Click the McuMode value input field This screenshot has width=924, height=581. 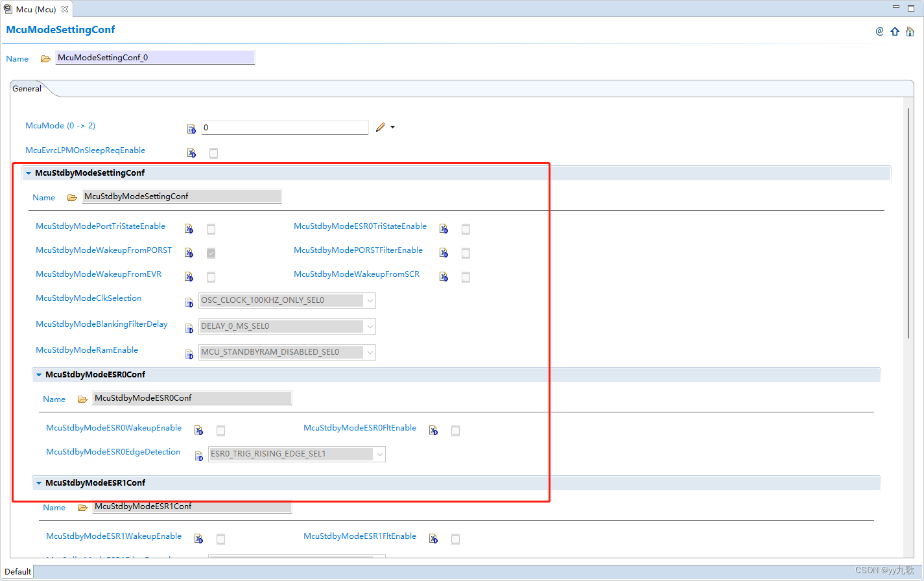point(285,127)
